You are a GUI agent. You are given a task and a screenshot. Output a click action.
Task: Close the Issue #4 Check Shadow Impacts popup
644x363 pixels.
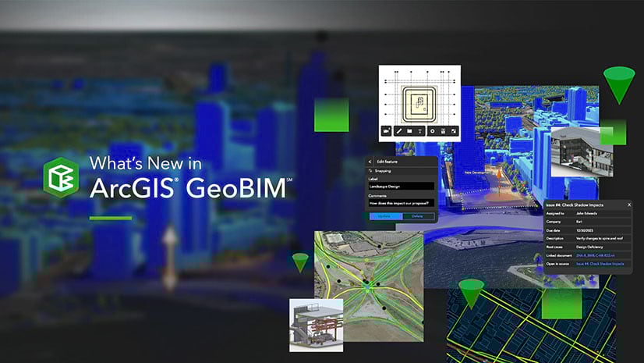pos(629,205)
